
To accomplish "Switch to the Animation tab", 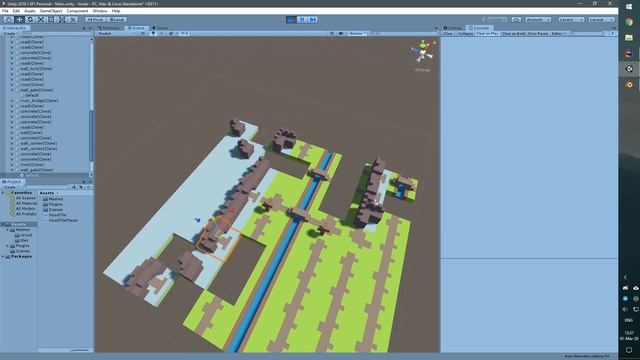I will [109, 28].
